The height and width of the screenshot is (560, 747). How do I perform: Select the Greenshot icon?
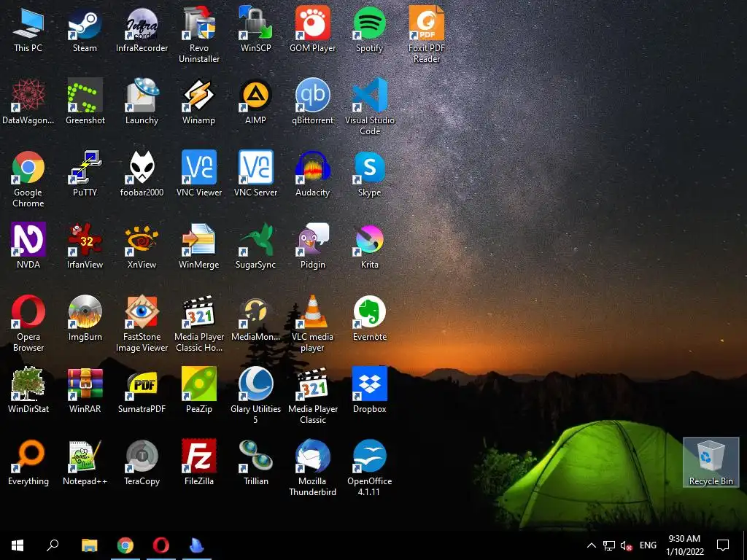point(85,102)
